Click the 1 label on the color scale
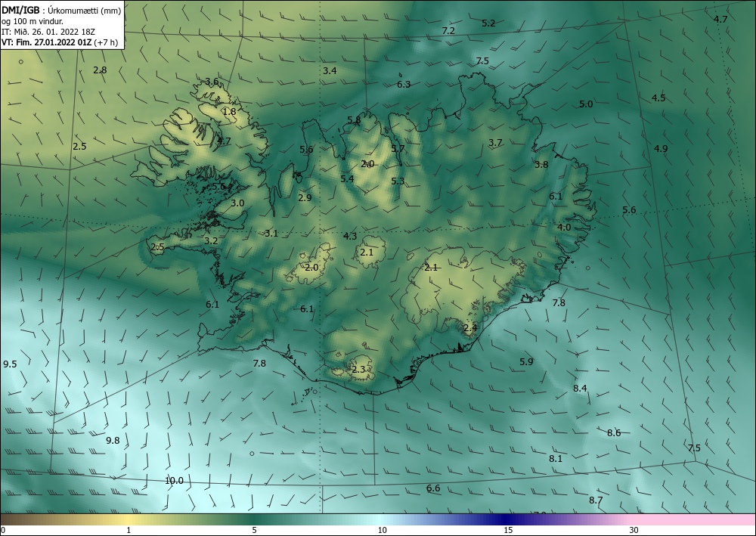756x536 pixels. 129,531
